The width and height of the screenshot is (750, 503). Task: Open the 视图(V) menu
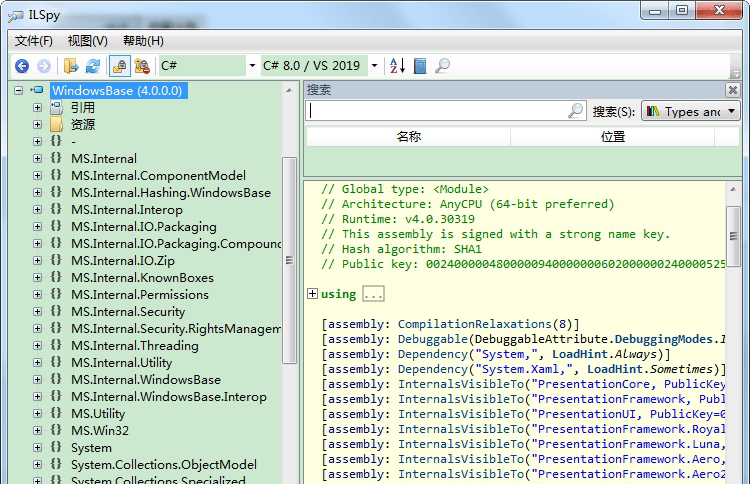87,41
